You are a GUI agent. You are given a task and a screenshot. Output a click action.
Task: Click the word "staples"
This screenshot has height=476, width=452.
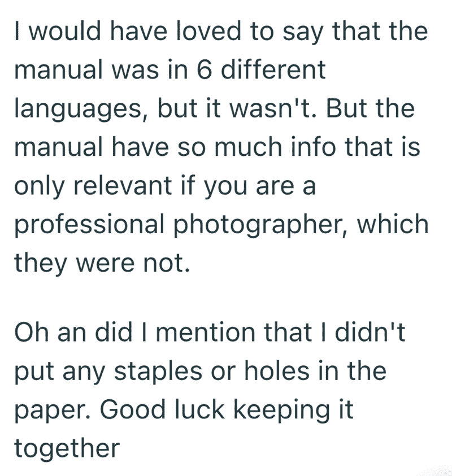[158, 373]
